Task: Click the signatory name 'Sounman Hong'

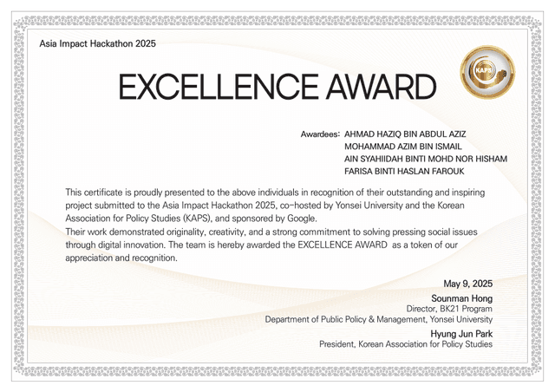Action: (462, 298)
